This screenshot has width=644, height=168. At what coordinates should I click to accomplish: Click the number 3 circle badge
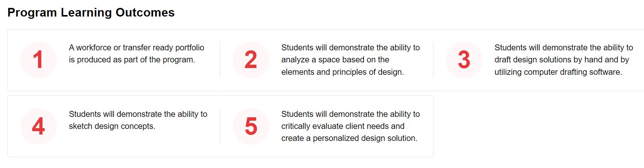pos(464,60)
